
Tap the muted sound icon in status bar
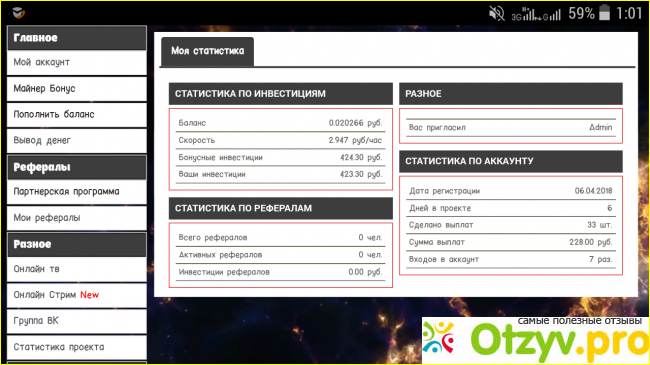[496, 13]
